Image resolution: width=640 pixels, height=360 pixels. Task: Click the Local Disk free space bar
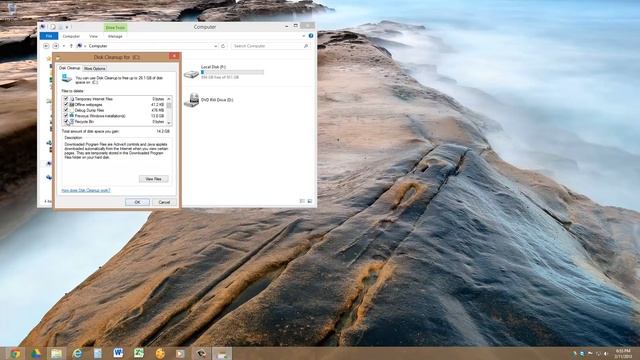coord(232,72)
